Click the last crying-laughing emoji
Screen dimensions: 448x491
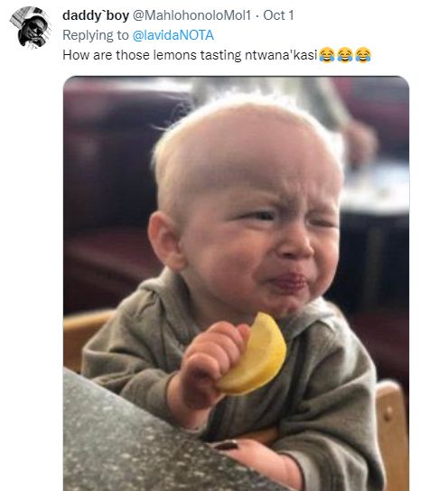click(x=363, y=55)
